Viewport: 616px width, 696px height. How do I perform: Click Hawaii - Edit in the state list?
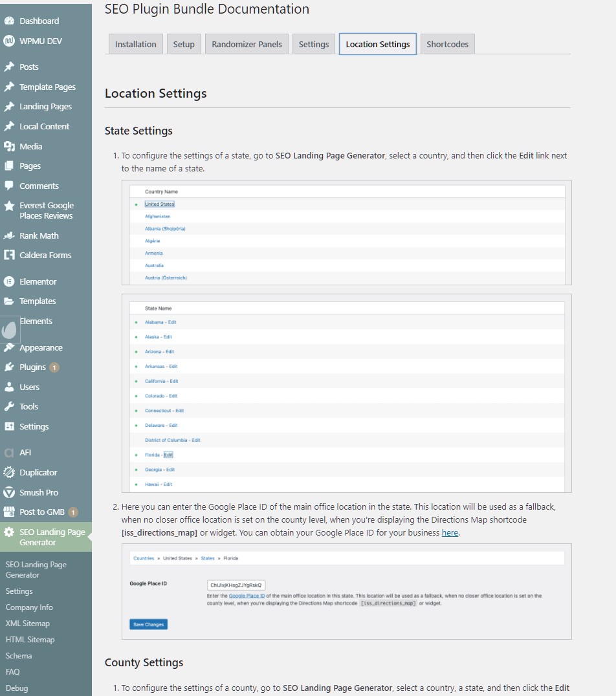click(x=159, y=484)
